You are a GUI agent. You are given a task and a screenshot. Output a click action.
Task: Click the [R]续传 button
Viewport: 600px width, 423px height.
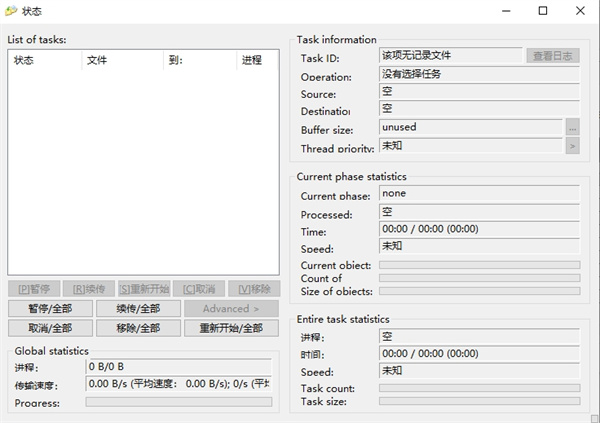[89, 289]
